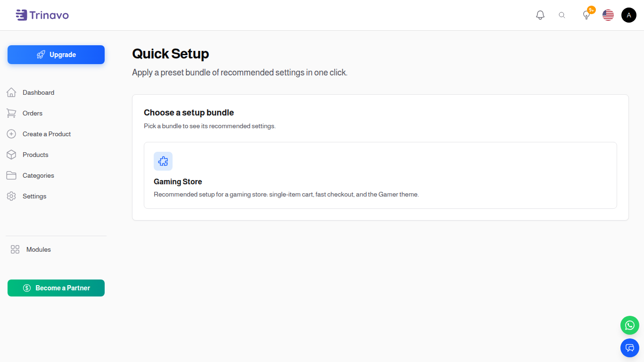Click 'Pick a bundle to see' hint text
Viewport: 644px width, 362px height.
[210, 126]
